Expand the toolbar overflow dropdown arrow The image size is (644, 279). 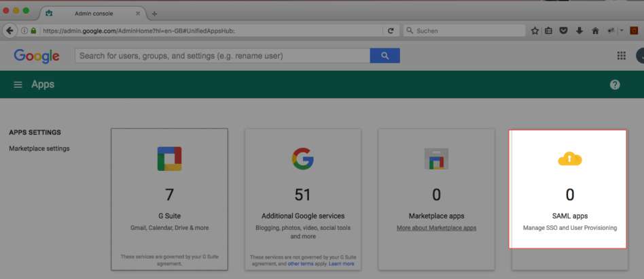pos(622,31)
